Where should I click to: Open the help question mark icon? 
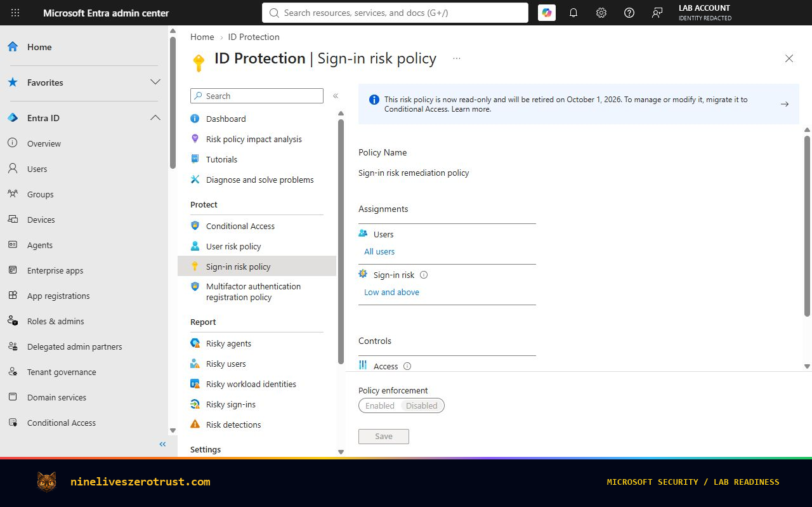click(x=629, y=13)
